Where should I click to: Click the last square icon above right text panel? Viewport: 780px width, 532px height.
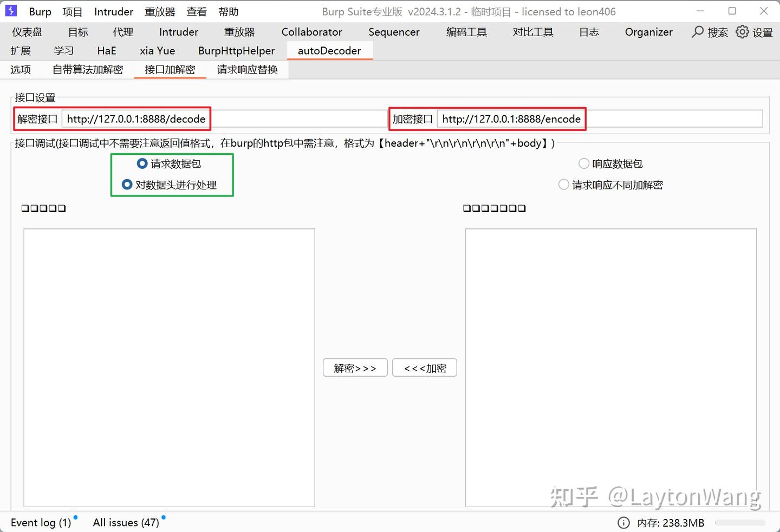(522, 208)
